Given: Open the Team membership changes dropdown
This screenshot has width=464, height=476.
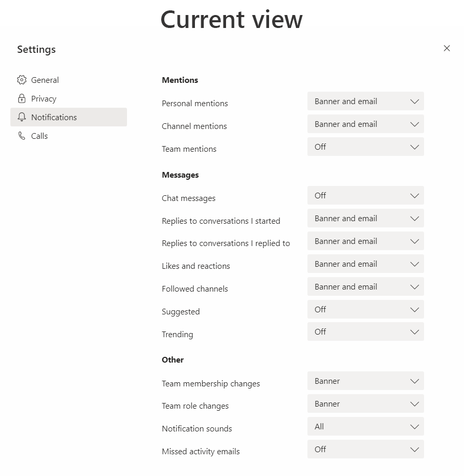Looking at the screenshot, I should click(365, 381).
